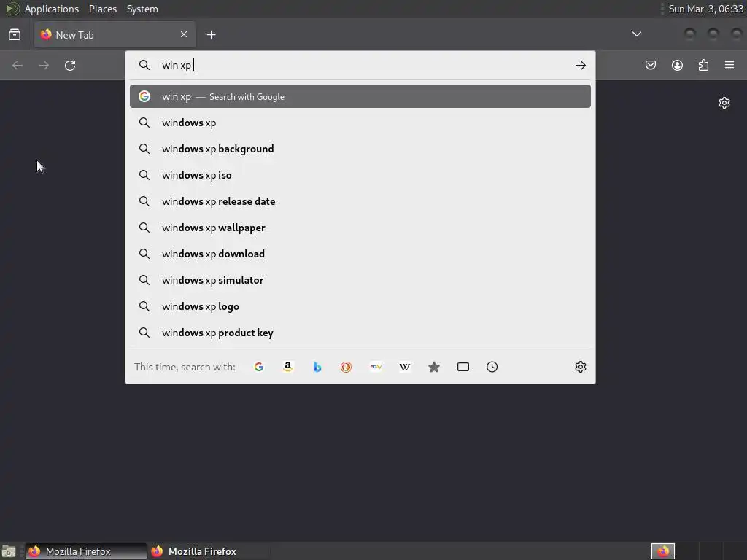
Task: Select Bing as this-time search engine
Action: tap(317, 367)
